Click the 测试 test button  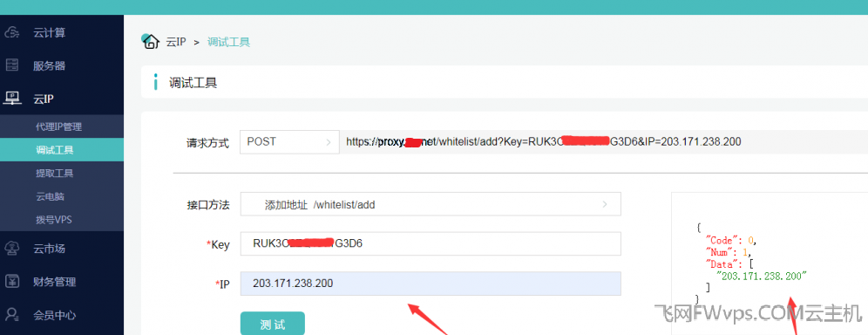point(273,324)
